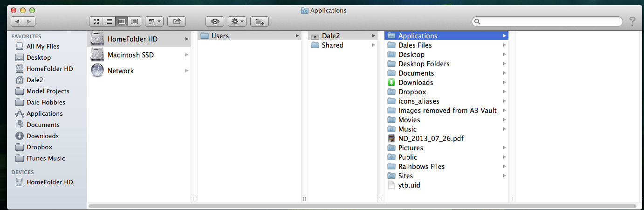Viewport: 644px width, 210px height.
Task: Expand arrow beside Pictures folder
Action: tap(505, 148)
